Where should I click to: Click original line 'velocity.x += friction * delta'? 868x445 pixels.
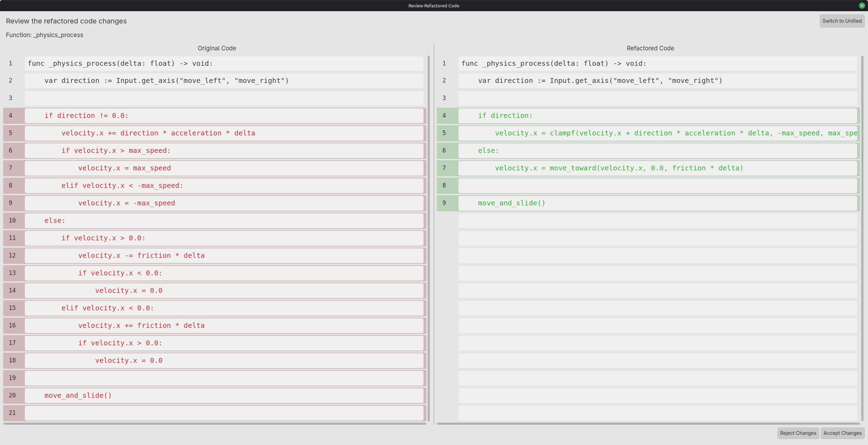click(x=224, y=326)
